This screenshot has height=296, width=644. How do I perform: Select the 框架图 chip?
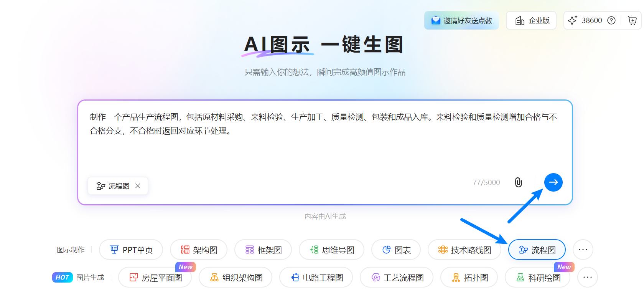click(263, 250)
